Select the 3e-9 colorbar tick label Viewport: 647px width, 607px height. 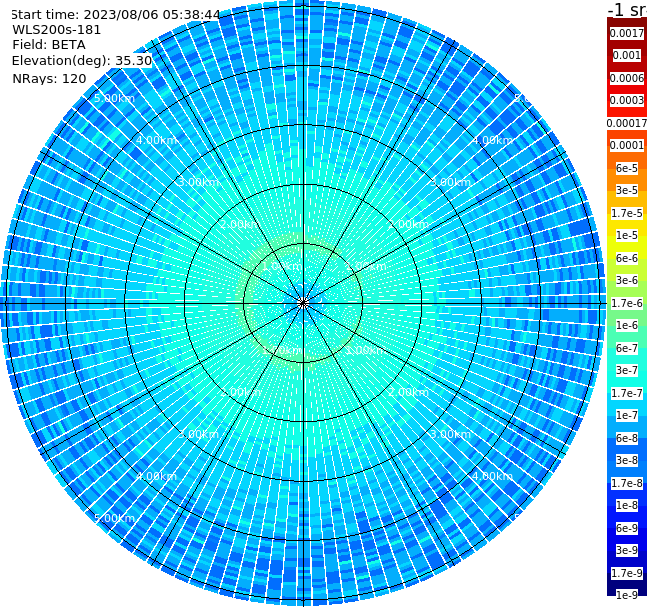pyautogui.click(x=627, y=550)
